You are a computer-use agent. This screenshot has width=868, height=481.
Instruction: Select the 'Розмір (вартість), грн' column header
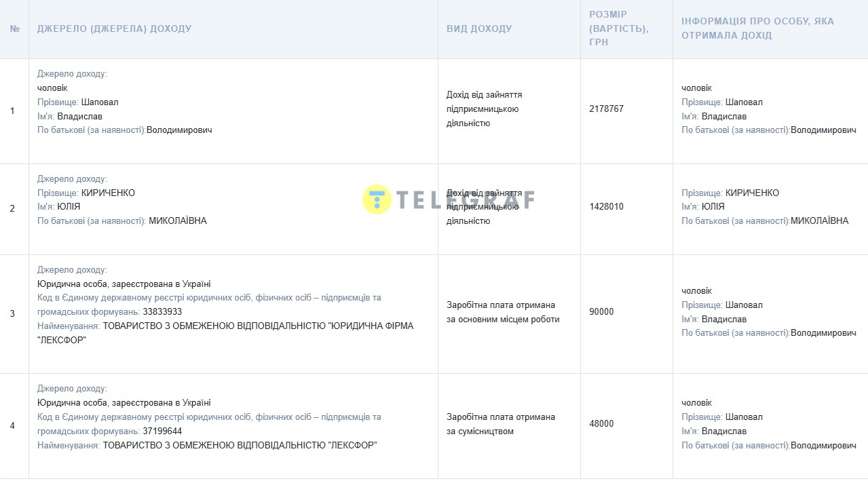tap(618, 28)
